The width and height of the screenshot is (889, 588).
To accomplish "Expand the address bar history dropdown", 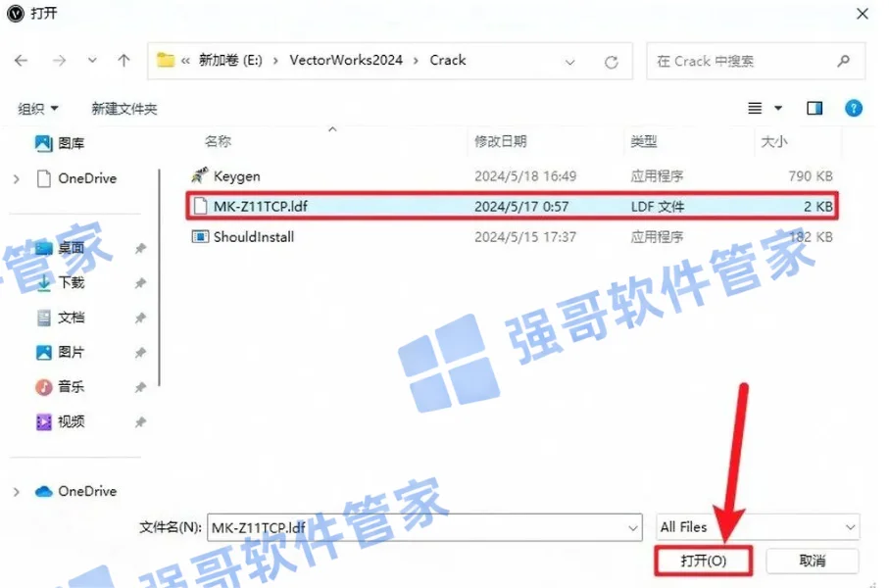I will pos(569,62).
